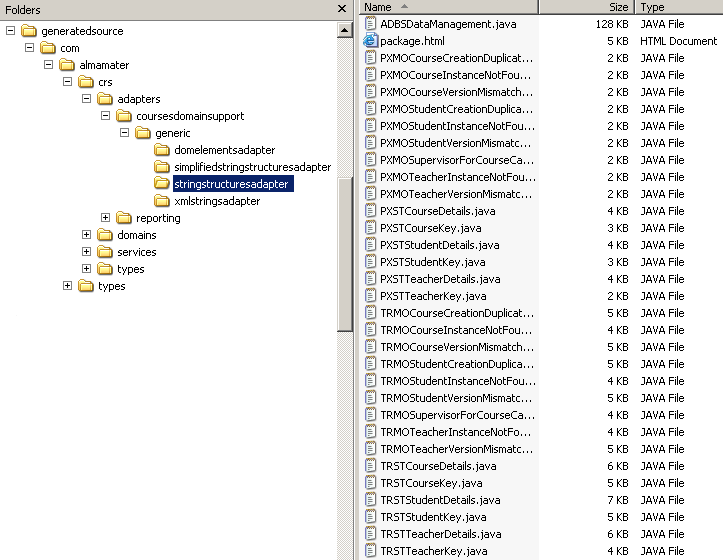Click the HTML Document type cell
This screenshot has width=723, height=560.
[x=678, y=41]
